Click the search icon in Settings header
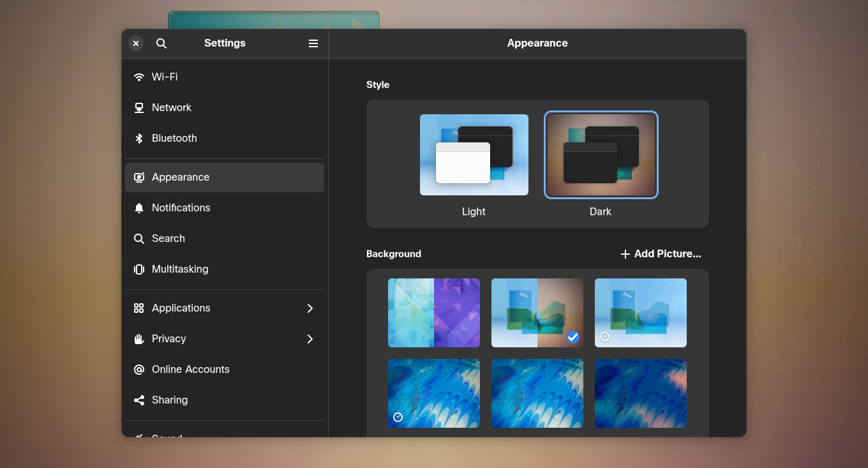 [x=161, y=43]
